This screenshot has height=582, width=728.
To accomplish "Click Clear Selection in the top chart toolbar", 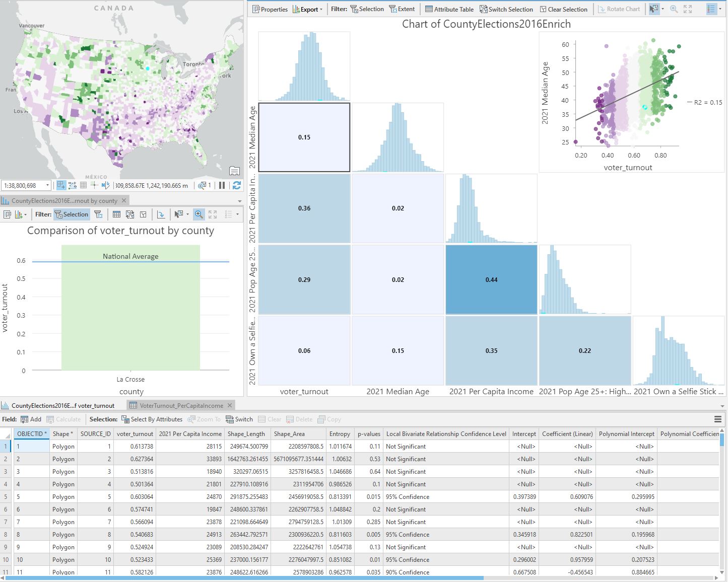I will pyautogui.click(x=564, y=9).
